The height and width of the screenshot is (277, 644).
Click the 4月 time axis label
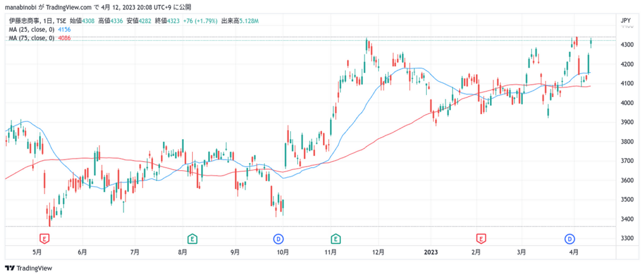point(574,252)
